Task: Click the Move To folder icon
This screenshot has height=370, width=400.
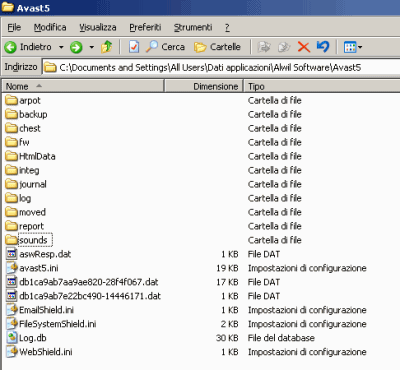Action: pos(264,47)
